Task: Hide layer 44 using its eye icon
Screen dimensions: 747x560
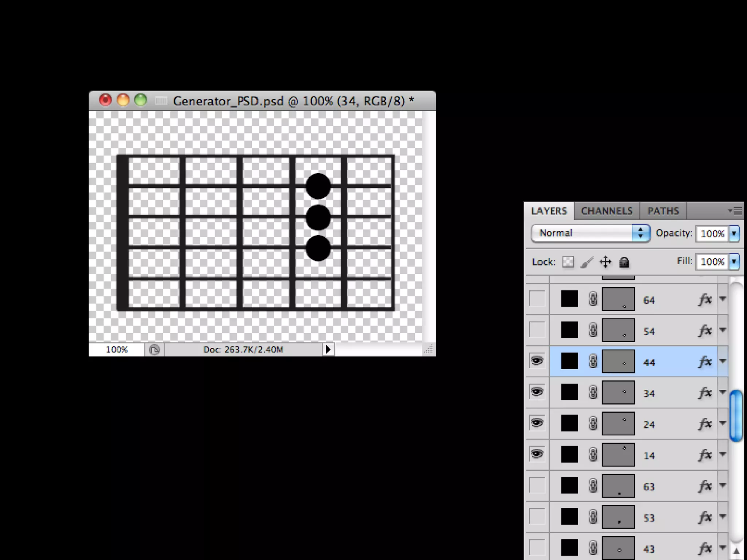Action: coord(537,361)
